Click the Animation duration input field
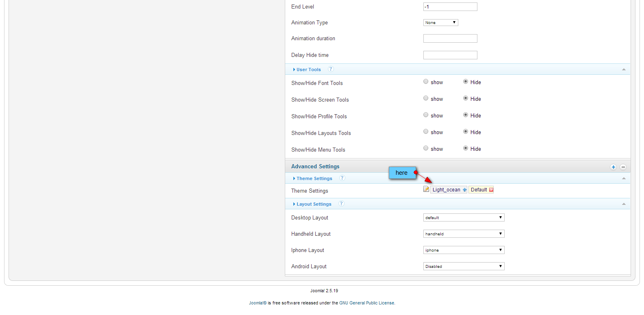 click(450, 39)
